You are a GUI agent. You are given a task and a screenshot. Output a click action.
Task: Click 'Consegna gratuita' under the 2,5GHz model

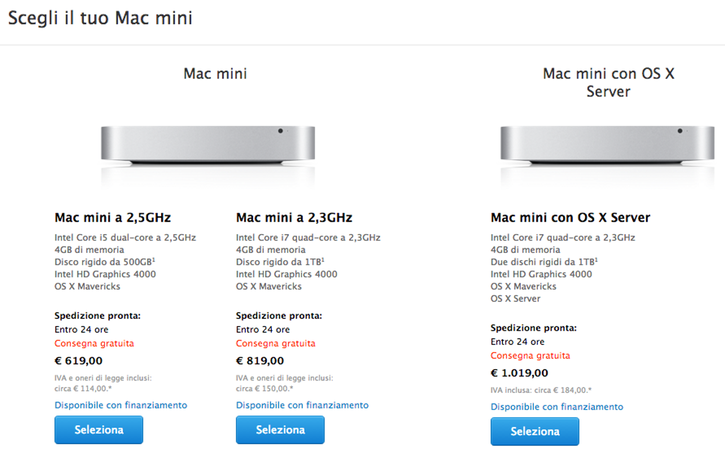point(94,343)
